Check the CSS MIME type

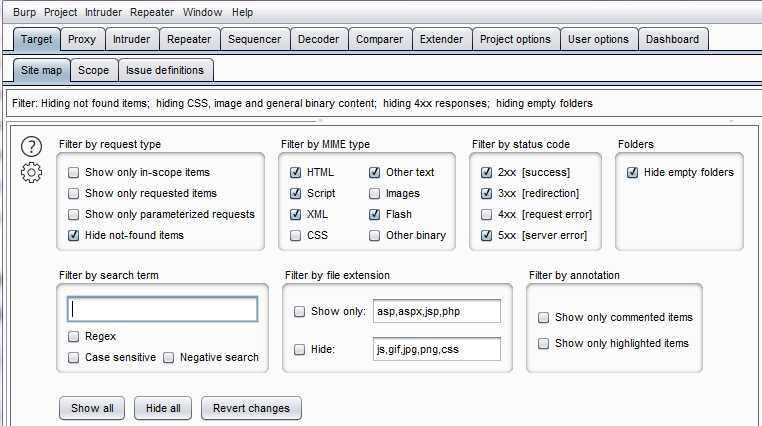295,236
